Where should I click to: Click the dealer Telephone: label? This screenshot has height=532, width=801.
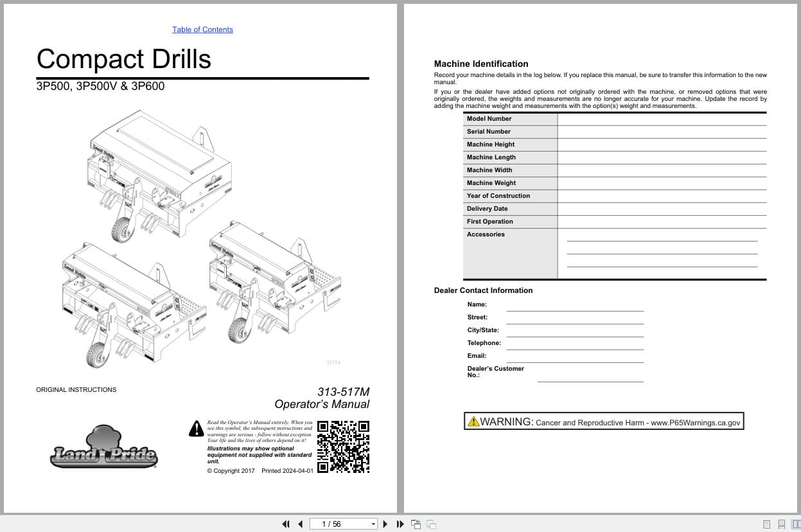(484, 343)
